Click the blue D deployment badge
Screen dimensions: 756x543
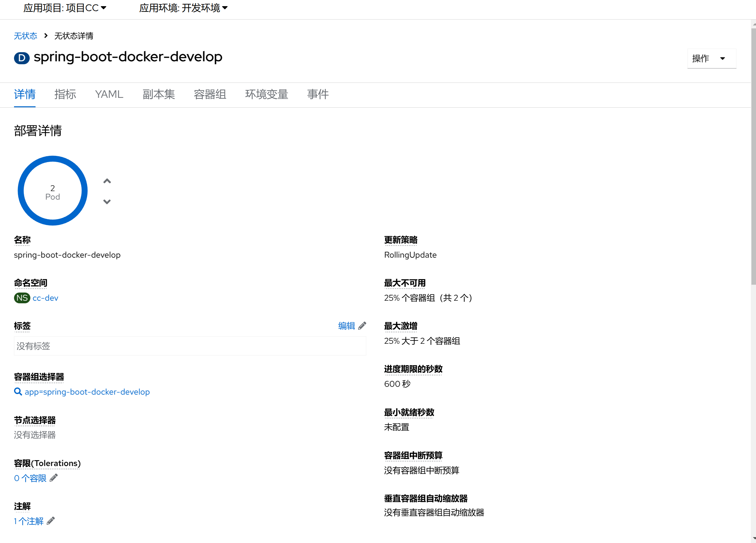tap(22, 58)
